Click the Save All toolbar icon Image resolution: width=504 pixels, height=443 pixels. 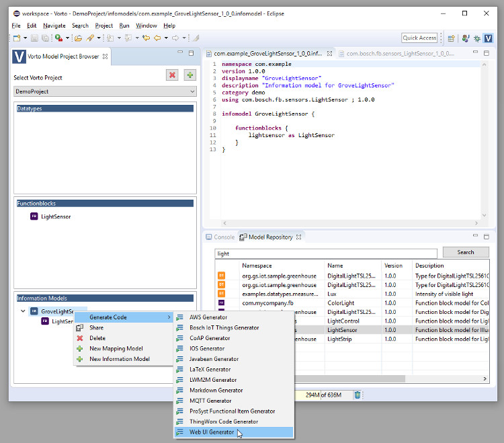coord(45,38)
